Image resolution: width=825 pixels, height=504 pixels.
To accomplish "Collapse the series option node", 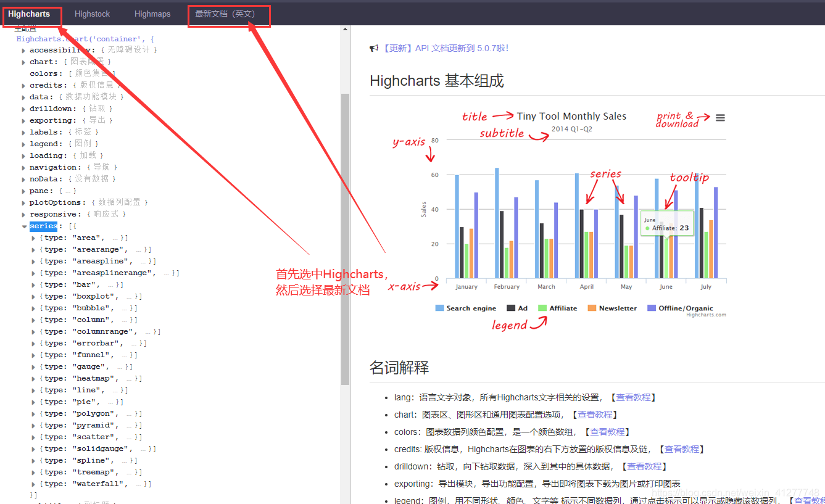I will (23, 226).
